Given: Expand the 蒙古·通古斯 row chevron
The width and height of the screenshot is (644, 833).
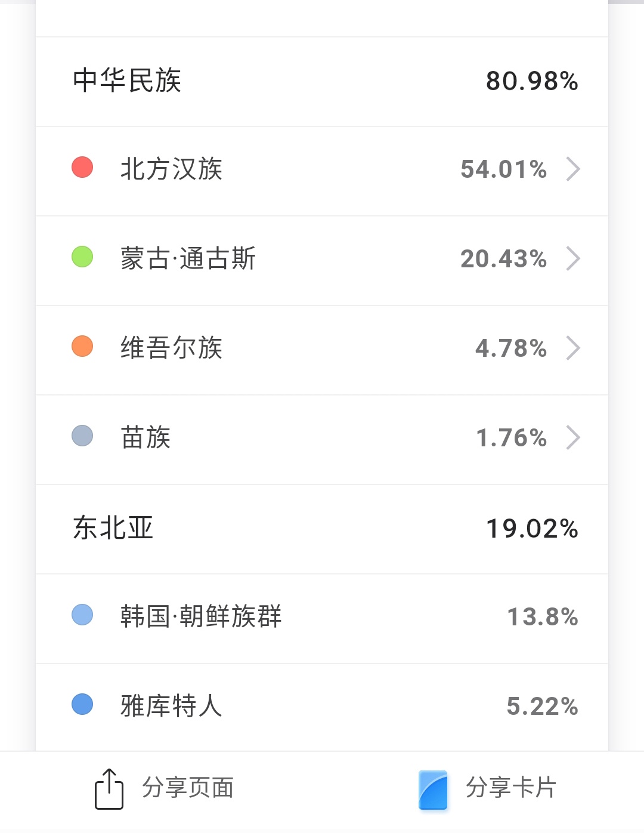Looking at the screenshot, I should 573,259.
